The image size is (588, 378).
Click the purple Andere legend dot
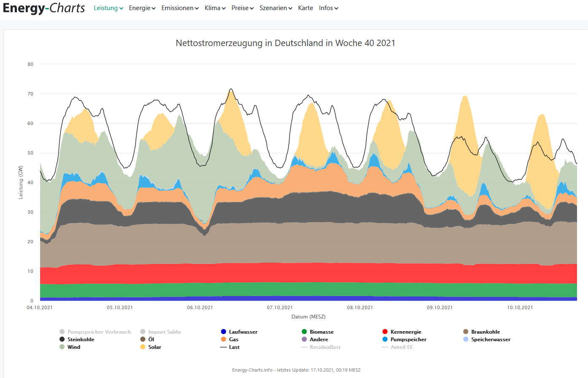(304, 340)
